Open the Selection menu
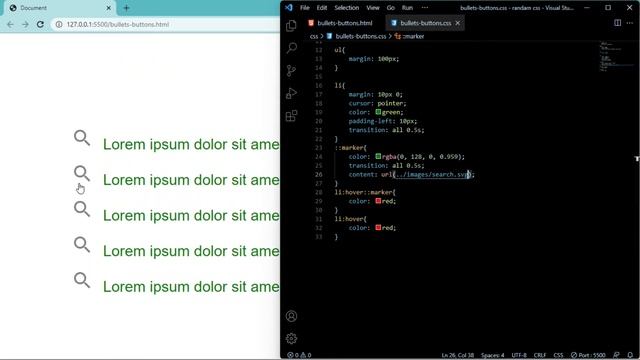Screen dimensions: 640x360 347,8
